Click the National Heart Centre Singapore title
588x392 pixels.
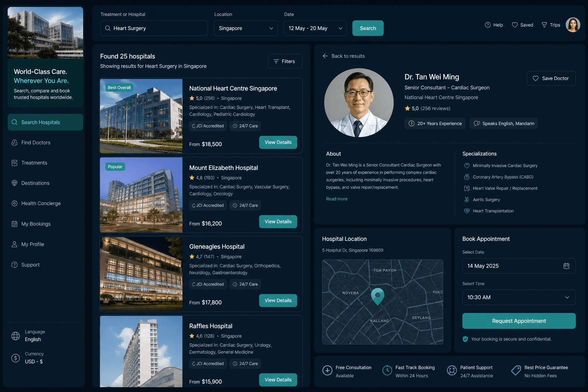point(233,88)
